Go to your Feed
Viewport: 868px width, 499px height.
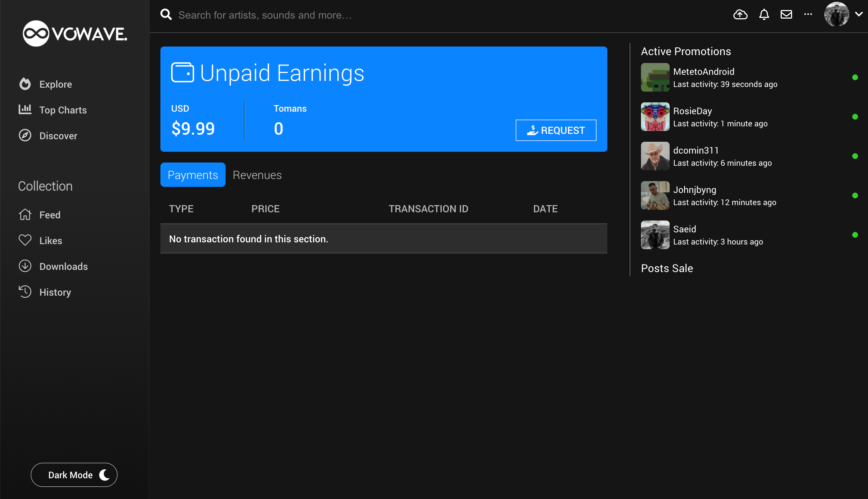(x=50, y=215)
